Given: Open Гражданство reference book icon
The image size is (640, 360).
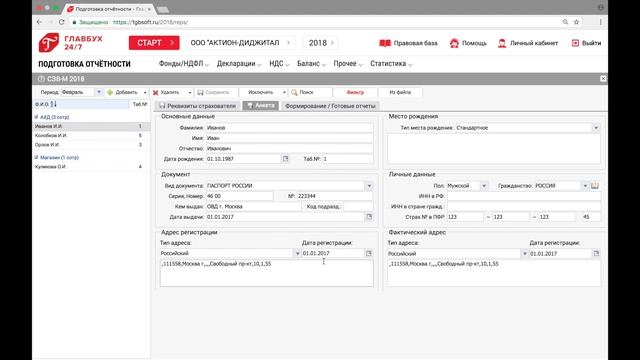Looking at the screenshot, I should (595, 186).
